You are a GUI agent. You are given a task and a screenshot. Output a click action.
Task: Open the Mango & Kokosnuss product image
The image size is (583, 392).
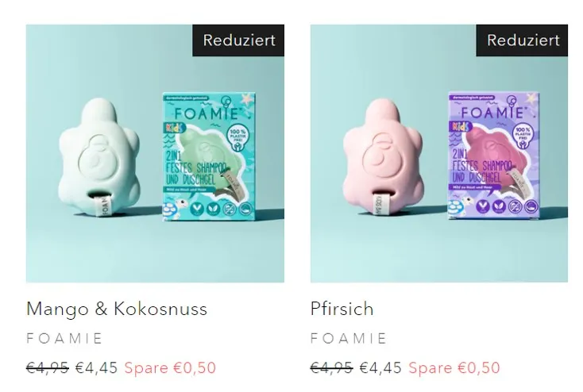pyautogui.click(x=155, y=153)
